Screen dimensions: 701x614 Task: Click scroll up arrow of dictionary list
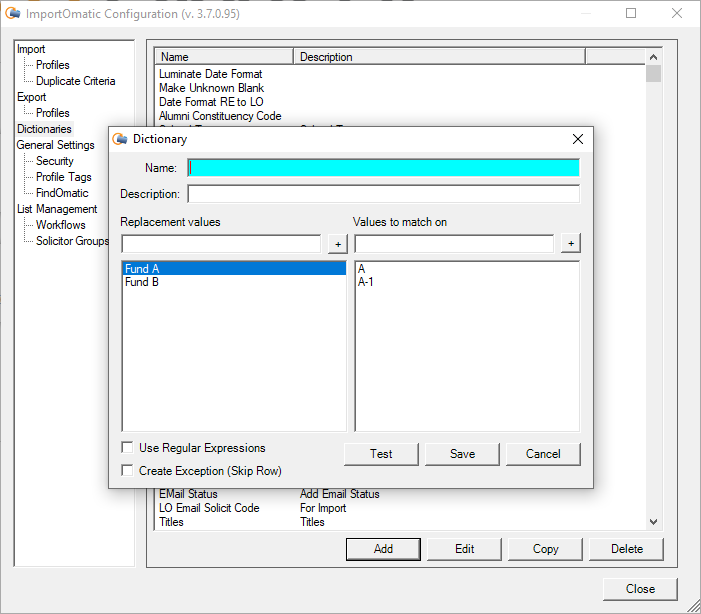click(653, 57)
